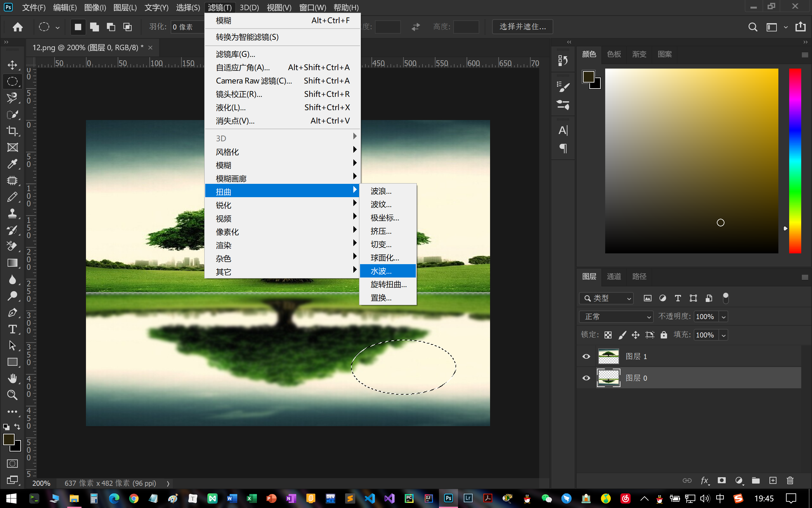Viewport: 812px width, 508px height.
Task: Open the 图像(I) menu
Action: [95, 7]
